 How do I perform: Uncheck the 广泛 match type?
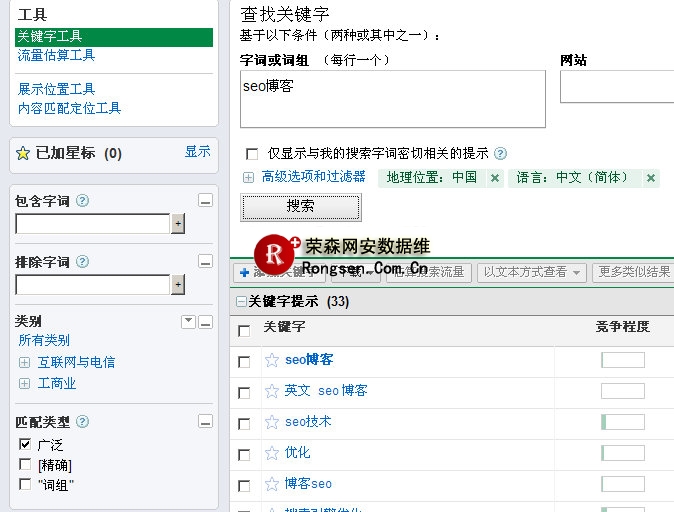(25, 444)
